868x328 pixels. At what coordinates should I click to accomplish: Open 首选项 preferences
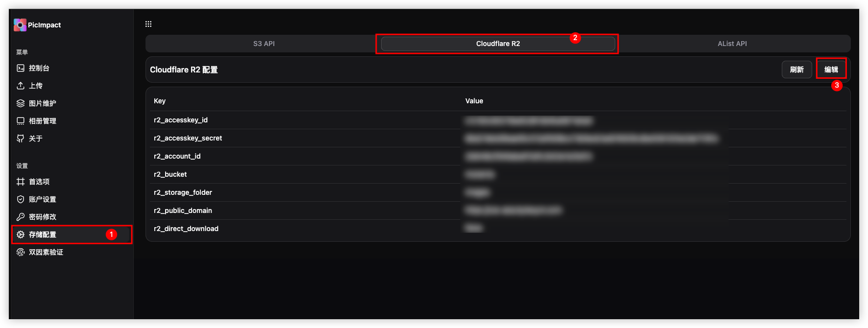(72, 182)
